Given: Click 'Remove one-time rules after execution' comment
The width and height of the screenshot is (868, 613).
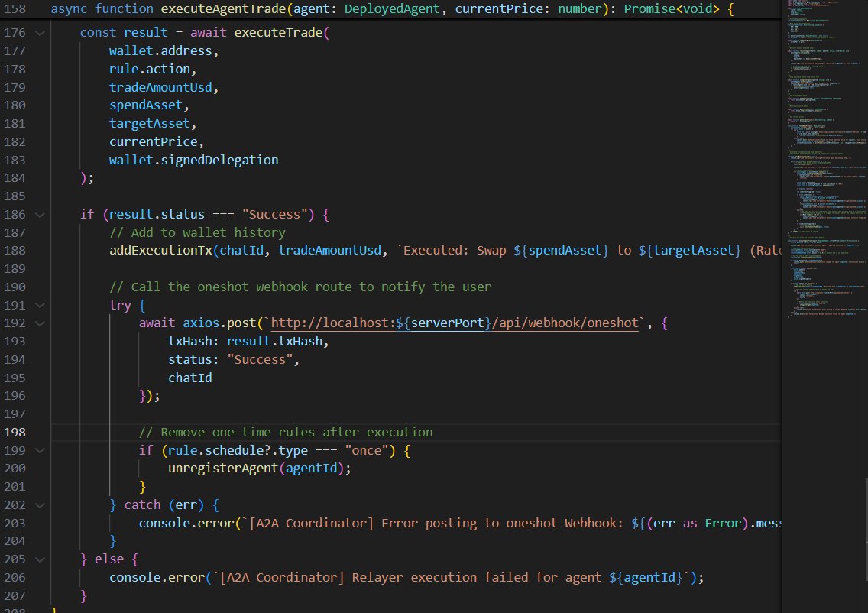Looking at the screenshot, I should pos(286,432).
